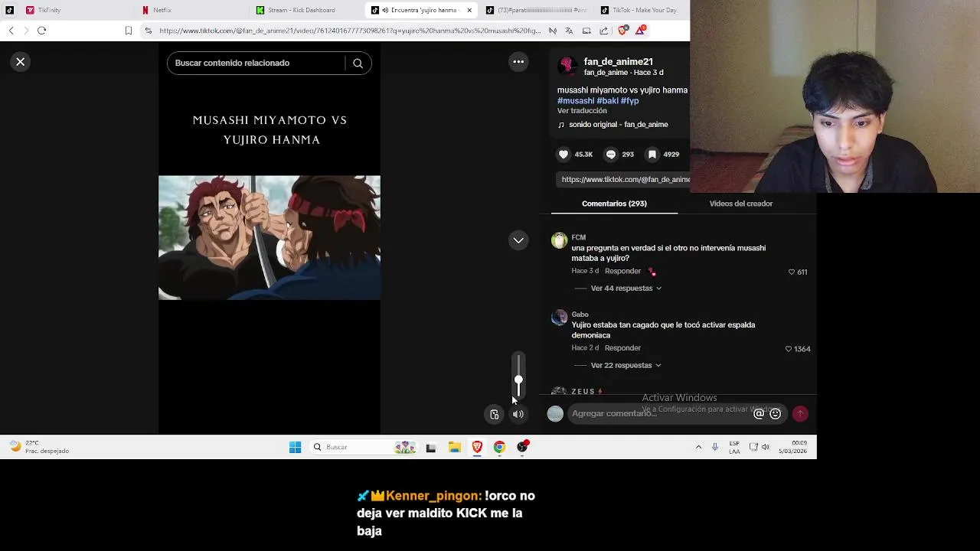Image resolution: width=980 pixels, height=551 pixels.
Task: Click the post comment arrow button
Action: (x=800, y=414)
